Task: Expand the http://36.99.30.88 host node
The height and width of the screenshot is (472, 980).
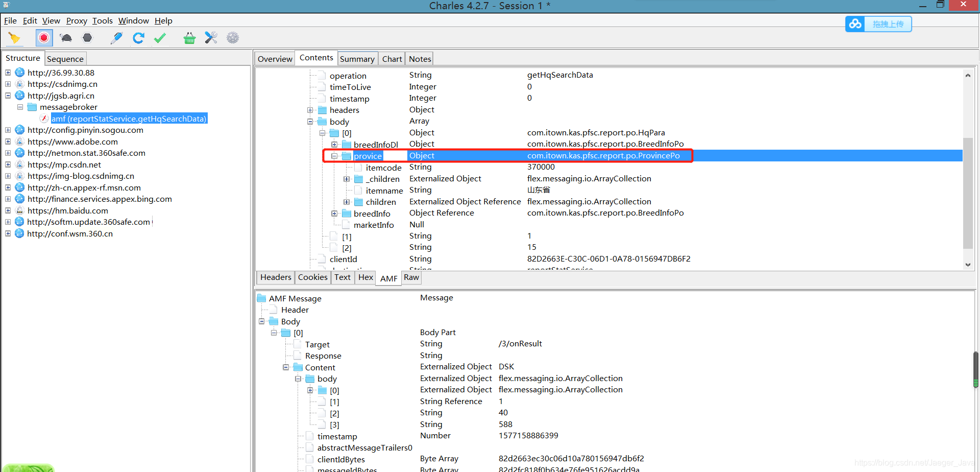Action: 8,73
